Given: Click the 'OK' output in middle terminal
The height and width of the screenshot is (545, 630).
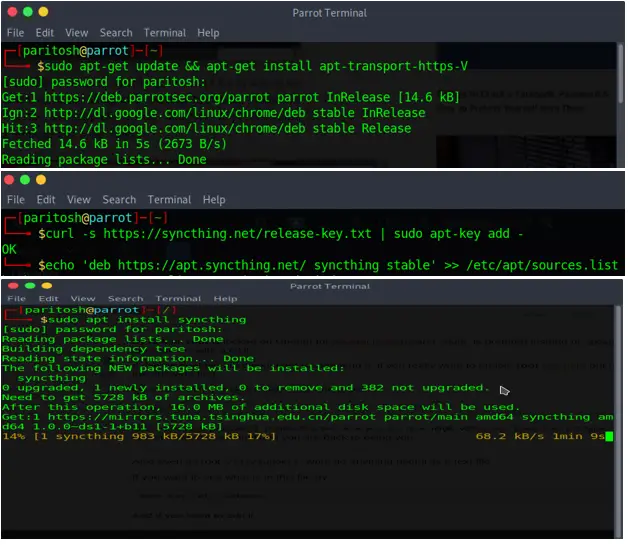Looking at the screenshot, I should [9, 250].
